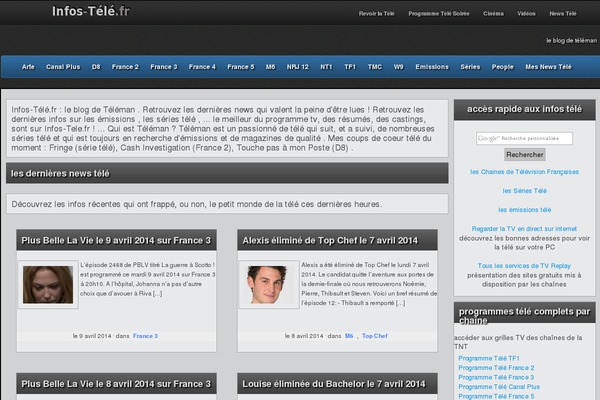The width and height of the screenshot is (600, 400).
Task: Open Tous les services de TV Replay
Action: pos(524,266)
